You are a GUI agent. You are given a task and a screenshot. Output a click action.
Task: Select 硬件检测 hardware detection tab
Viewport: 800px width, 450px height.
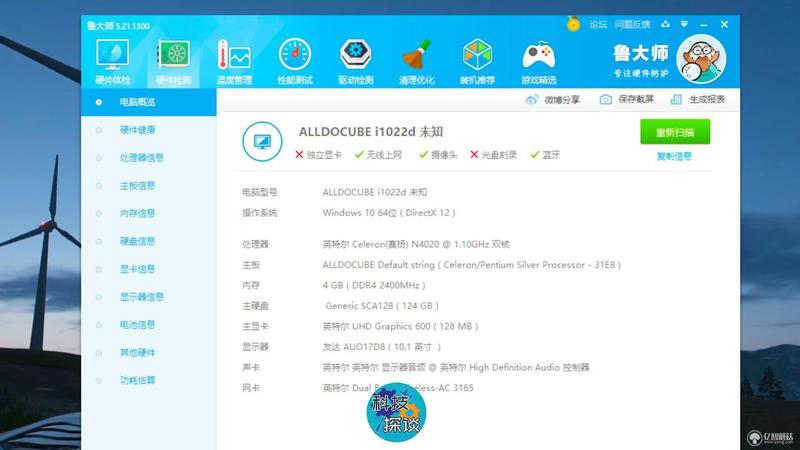pyautogui.click(x=173, y=62)
